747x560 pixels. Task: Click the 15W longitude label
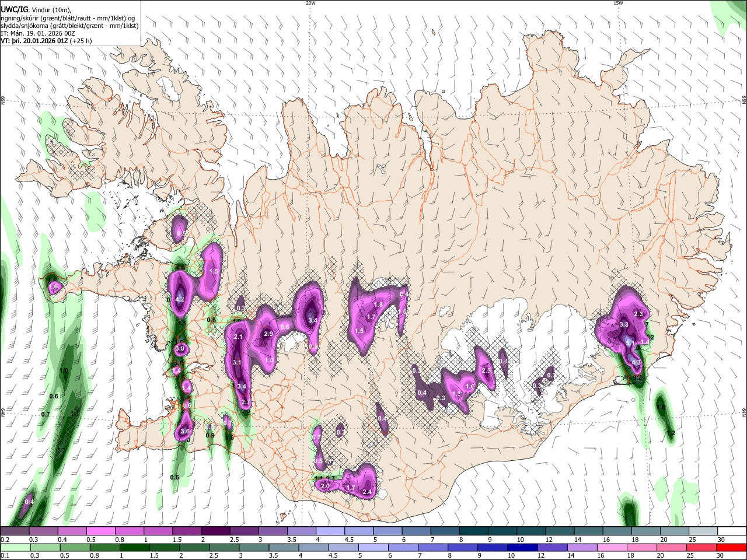click(618, 3)
